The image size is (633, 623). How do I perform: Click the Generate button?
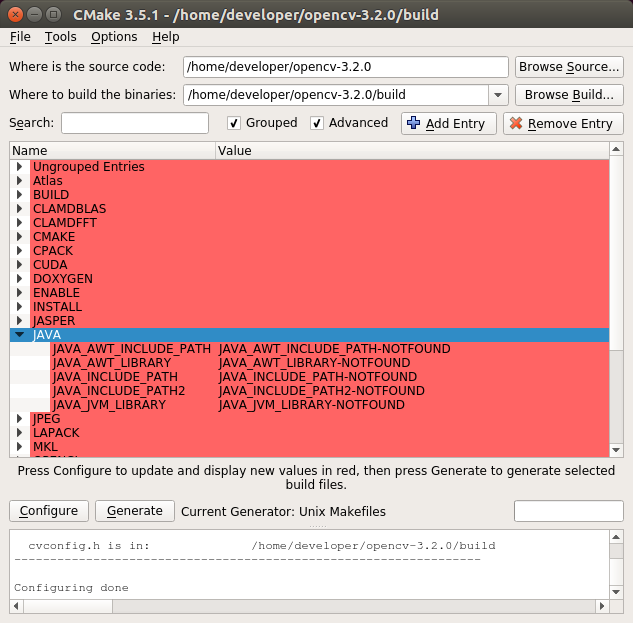[135, 511]
